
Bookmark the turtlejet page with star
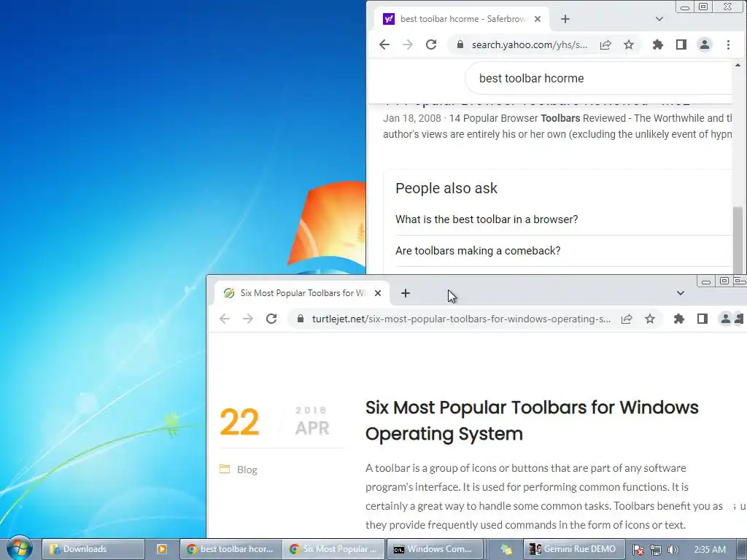[650, 319]
